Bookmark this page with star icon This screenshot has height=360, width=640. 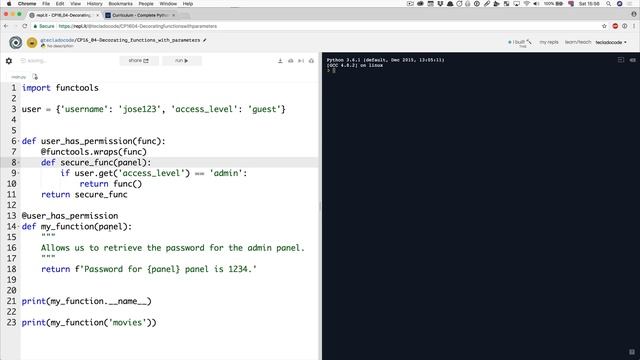click(x=604, y=26)
